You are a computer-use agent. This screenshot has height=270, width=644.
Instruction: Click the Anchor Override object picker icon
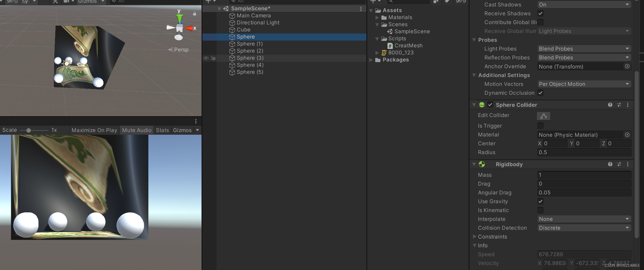[x=627, y=66]
